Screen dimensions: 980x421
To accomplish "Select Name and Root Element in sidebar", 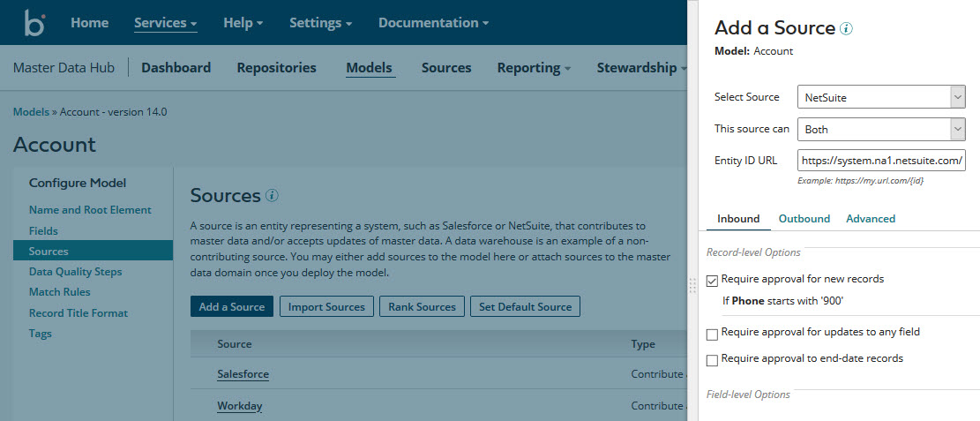I will (x=90, y=209).
